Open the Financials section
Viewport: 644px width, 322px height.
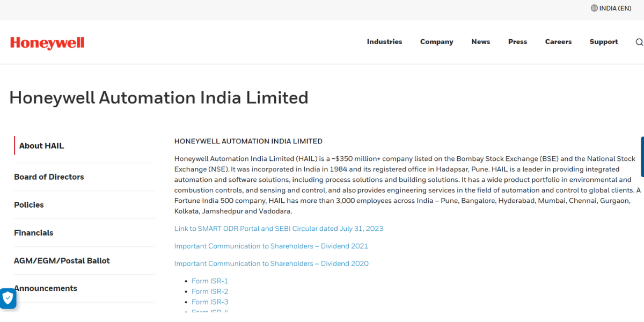(x=33, y=232)
